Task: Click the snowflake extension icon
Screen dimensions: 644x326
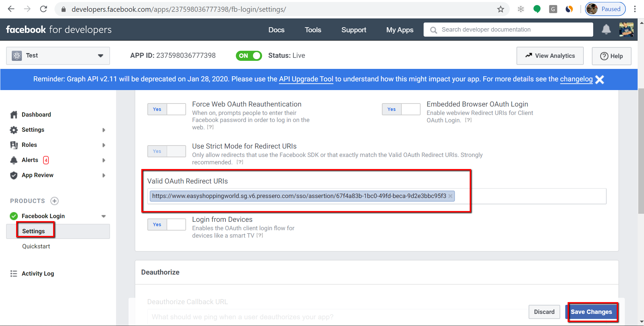Action: click(521, 9)
